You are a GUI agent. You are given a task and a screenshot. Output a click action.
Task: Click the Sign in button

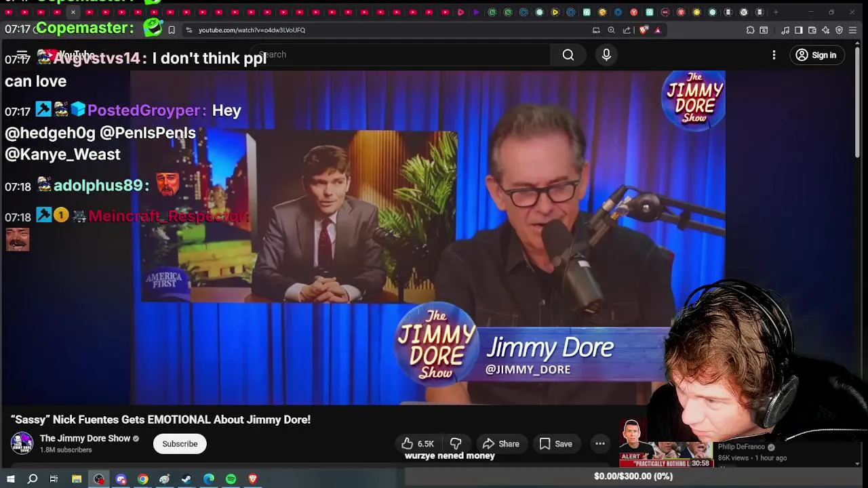click(816, 55)
